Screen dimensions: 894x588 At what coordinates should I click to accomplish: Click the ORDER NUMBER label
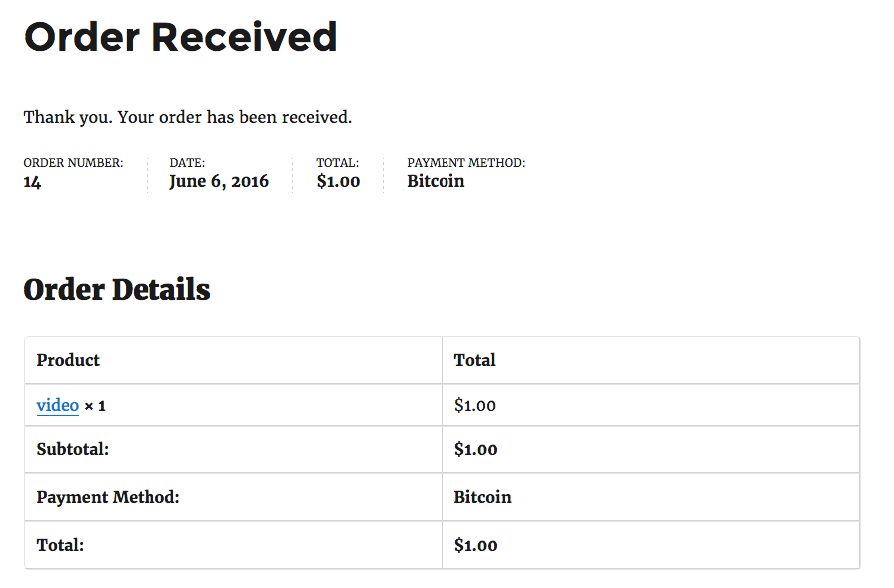[73, 163]
